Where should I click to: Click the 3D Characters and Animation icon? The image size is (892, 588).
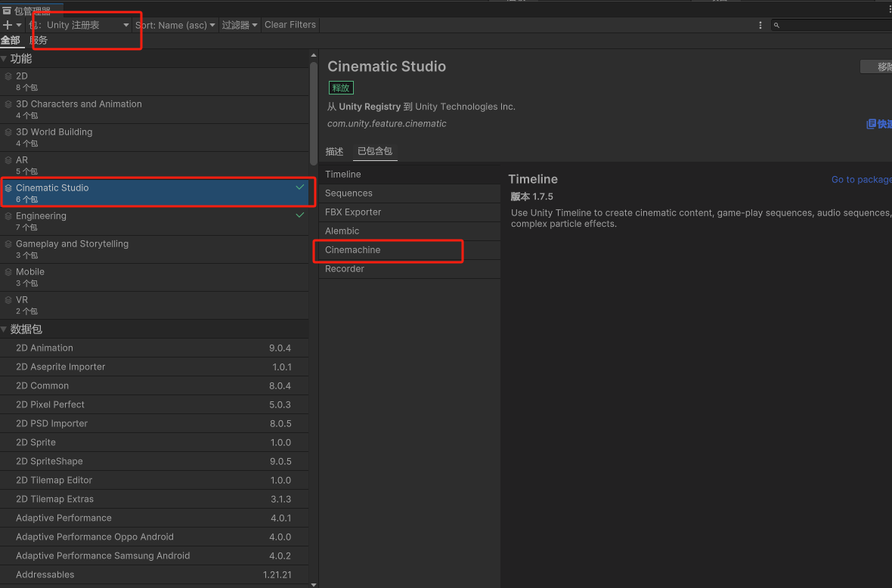click(8, 104)
